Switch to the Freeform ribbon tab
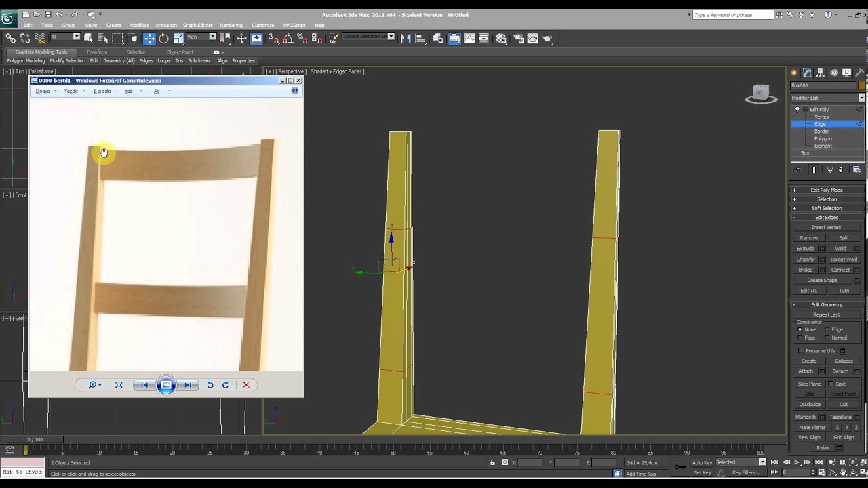Viewport: 868px width, 488px height. coord(96,52)
